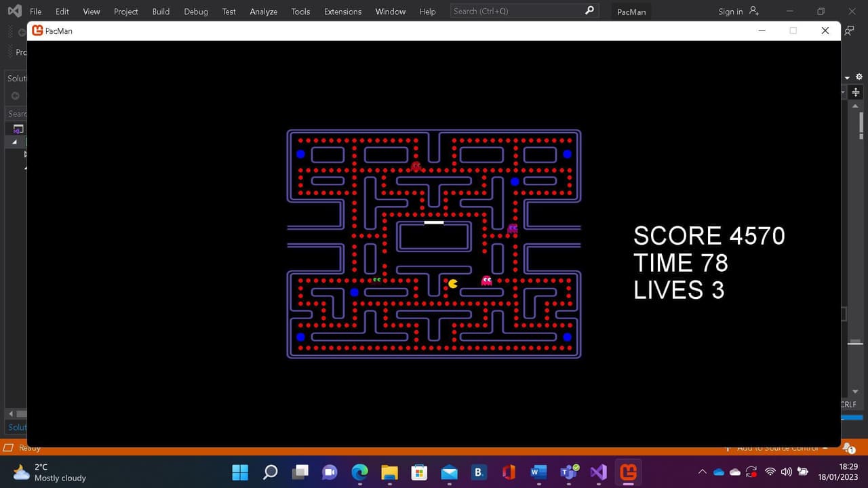Open the Tools menu

tap(301, 12)
